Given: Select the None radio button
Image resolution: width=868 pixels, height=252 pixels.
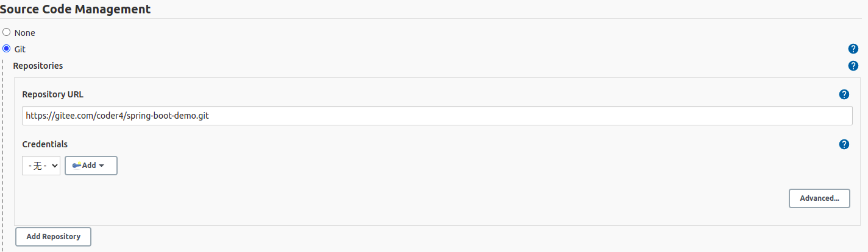Looking at the screenshot, I should tap(7, 32).
